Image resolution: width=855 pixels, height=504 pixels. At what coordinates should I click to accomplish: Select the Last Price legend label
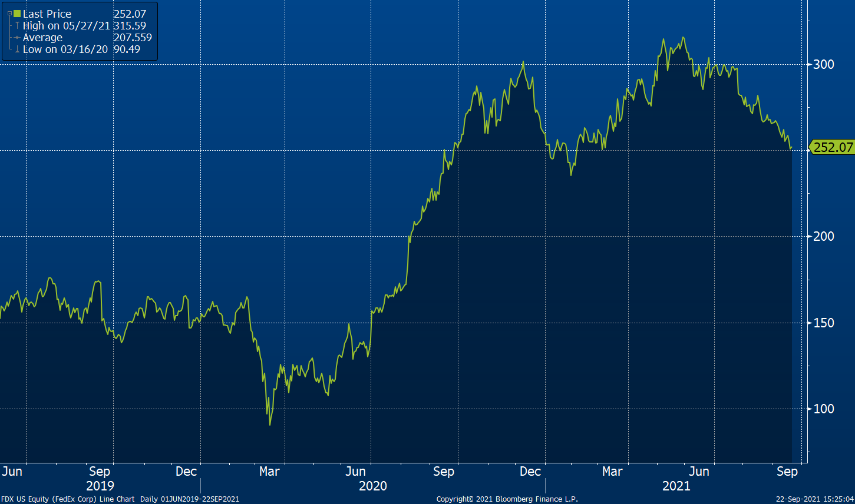click(47, 14)
